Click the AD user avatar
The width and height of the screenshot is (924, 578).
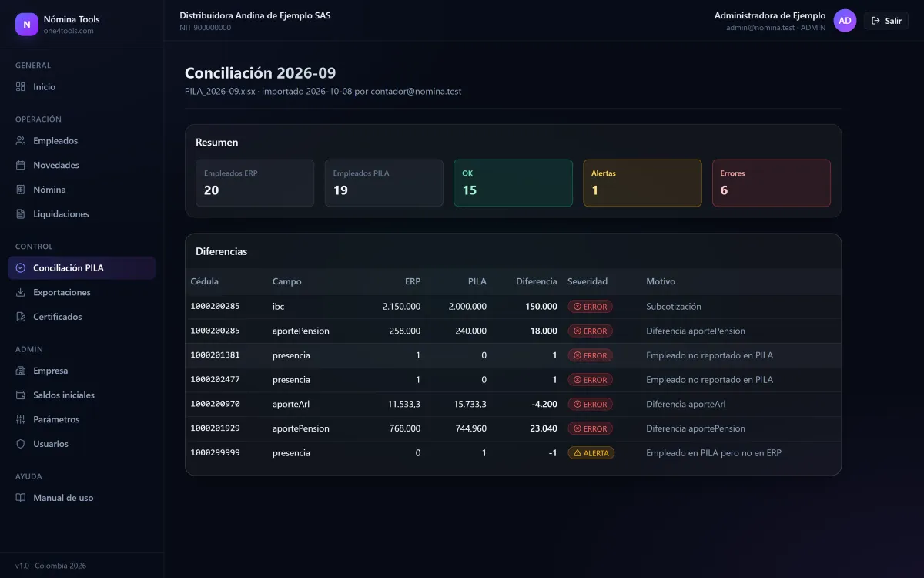click(845, 21)
